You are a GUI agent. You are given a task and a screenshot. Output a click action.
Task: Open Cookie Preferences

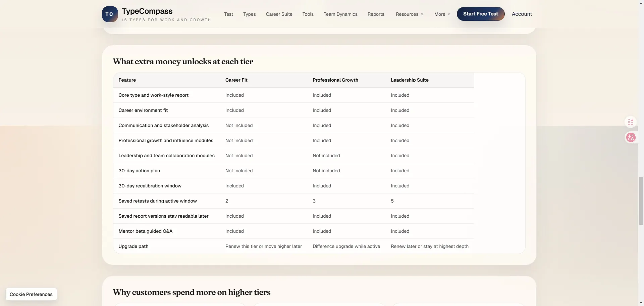[x=31, y=294]
